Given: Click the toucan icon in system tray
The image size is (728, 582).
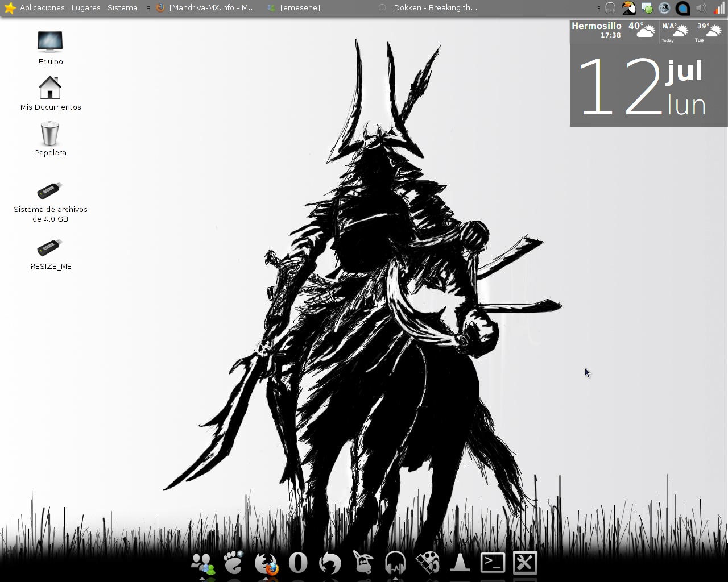Looking at the screenshot, I should point(628,8).
